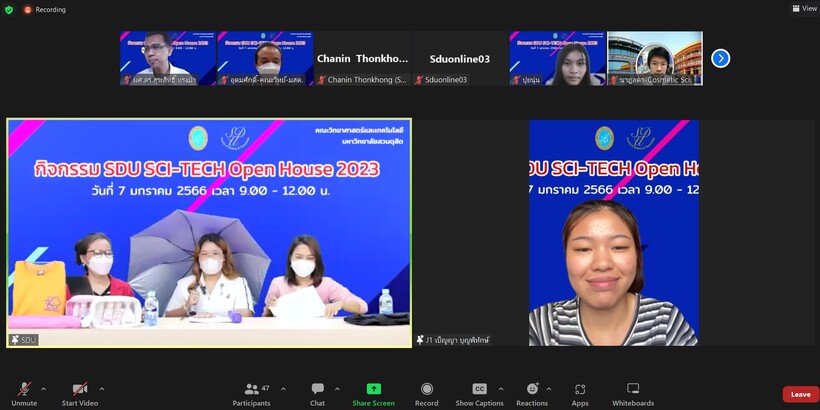
Task: Open the View layout menu
Action: click(x=804, y=8)
